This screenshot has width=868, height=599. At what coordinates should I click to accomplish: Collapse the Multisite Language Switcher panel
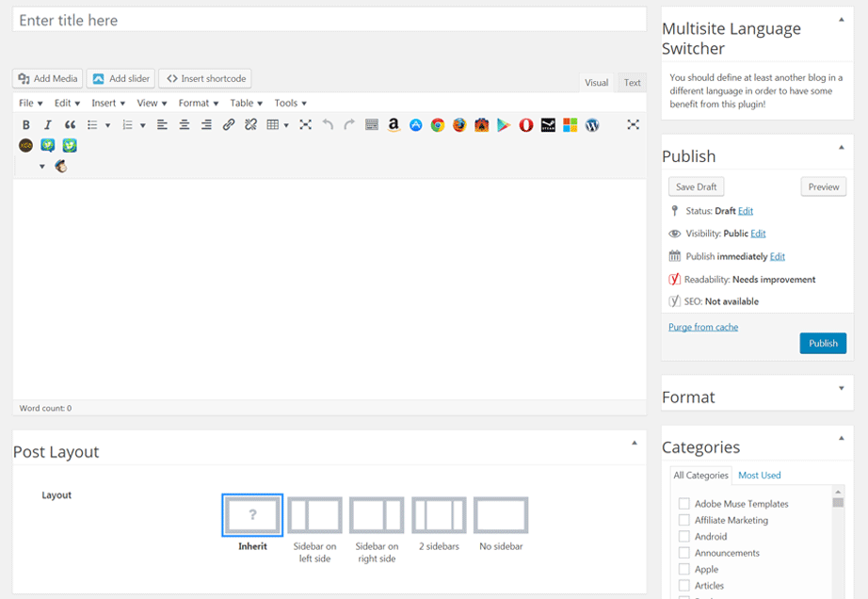842,20
